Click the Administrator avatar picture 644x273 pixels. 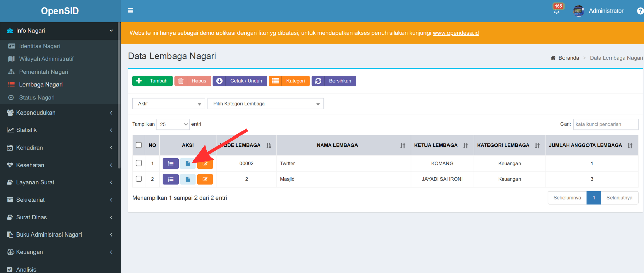point(579,11)
